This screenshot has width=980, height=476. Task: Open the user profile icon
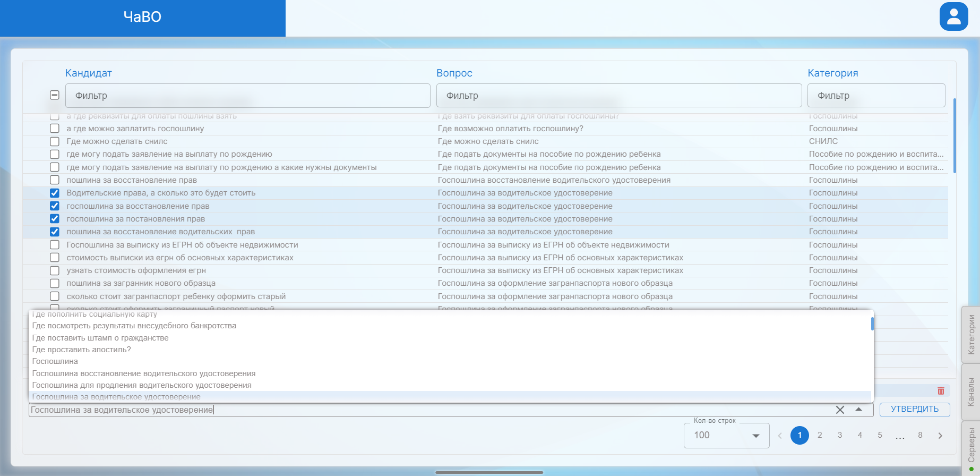tap(953, 16)
